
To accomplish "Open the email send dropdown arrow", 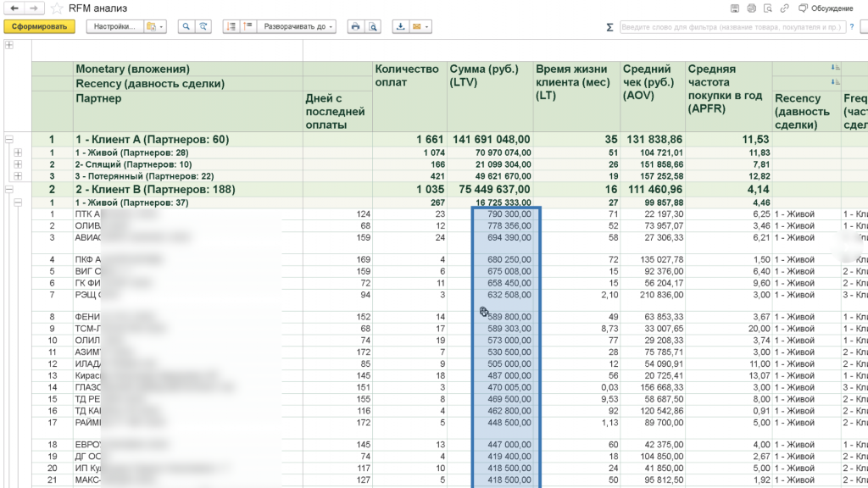I will [x=426, y=26].
